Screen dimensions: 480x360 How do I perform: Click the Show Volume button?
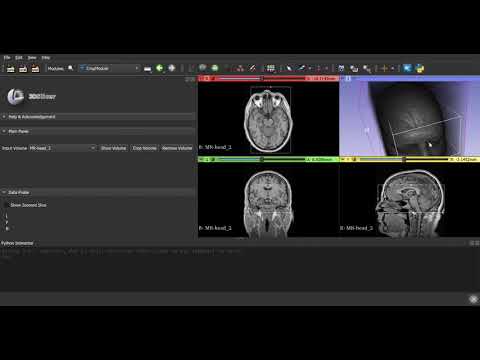point(114,148)
